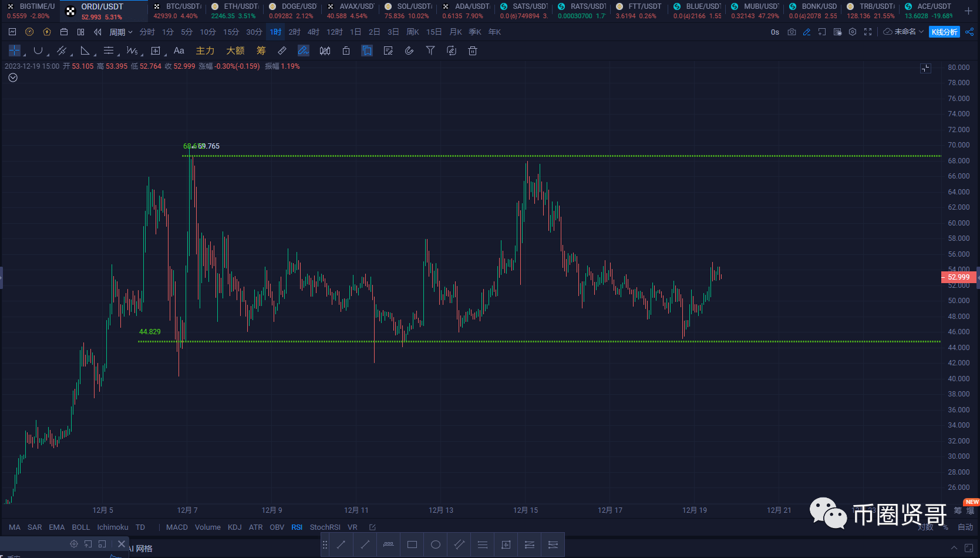The width and height of the screenshot is (980, 558).
Task: Grab the floating toolbar dotted handle
Action: pos(325,544)
